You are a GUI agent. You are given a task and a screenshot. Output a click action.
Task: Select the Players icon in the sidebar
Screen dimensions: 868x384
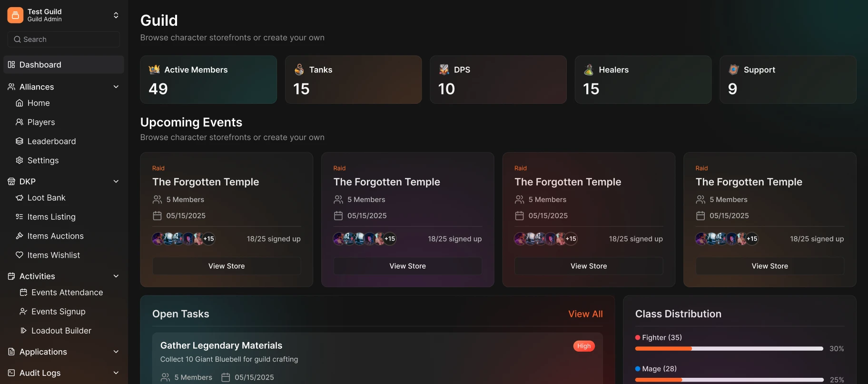19,122
